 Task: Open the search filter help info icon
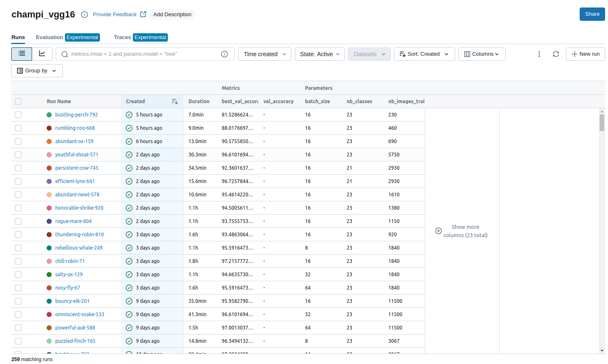coord(224,54)
